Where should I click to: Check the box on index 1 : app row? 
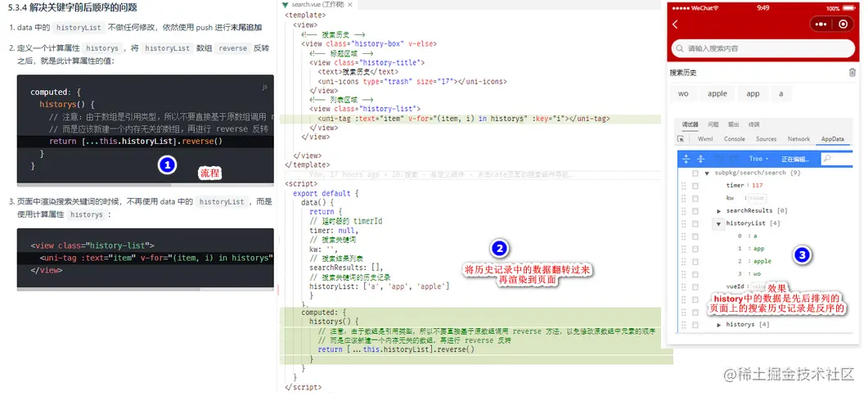pyautogui.click(x=695, y=250)
